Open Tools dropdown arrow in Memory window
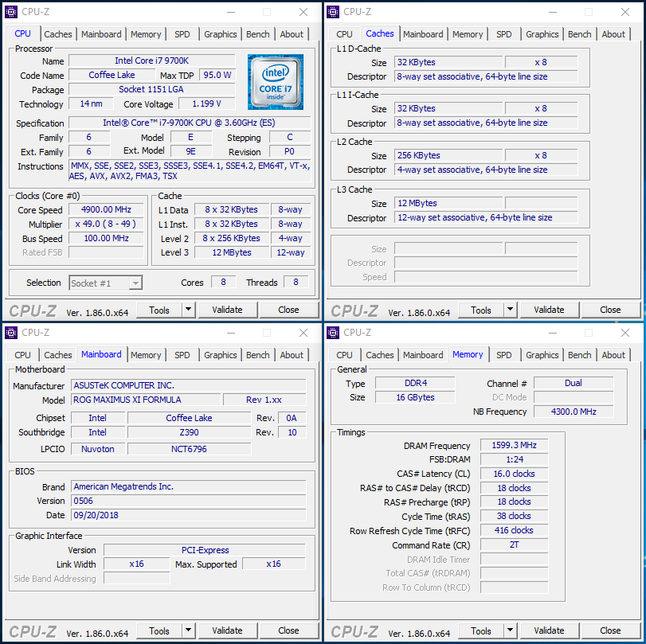The image size is (646, 644). point(510,630)
